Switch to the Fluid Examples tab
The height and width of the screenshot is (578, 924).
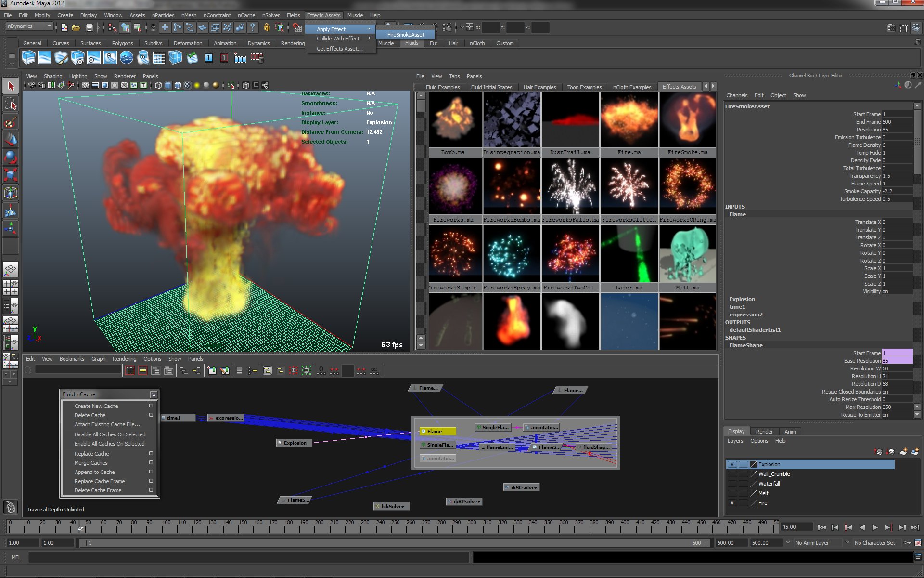pyautogui.click(x=442, y=87)
